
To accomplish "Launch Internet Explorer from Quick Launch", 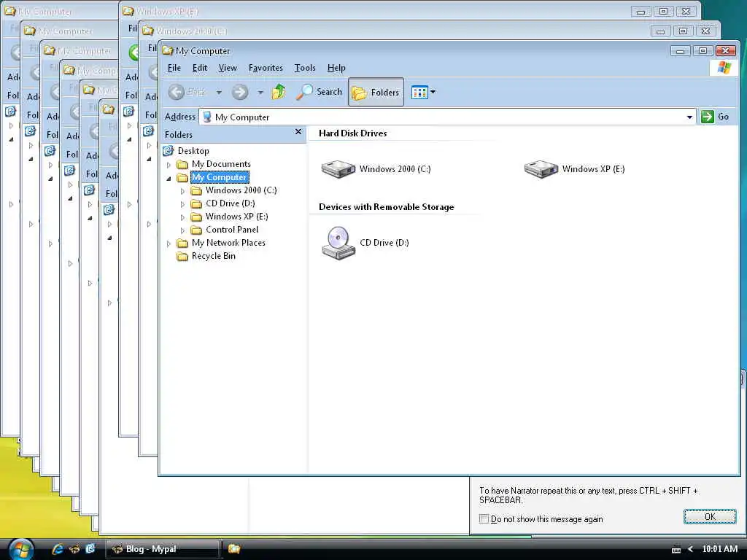I will pyautogui.click(x=58, y=549).
